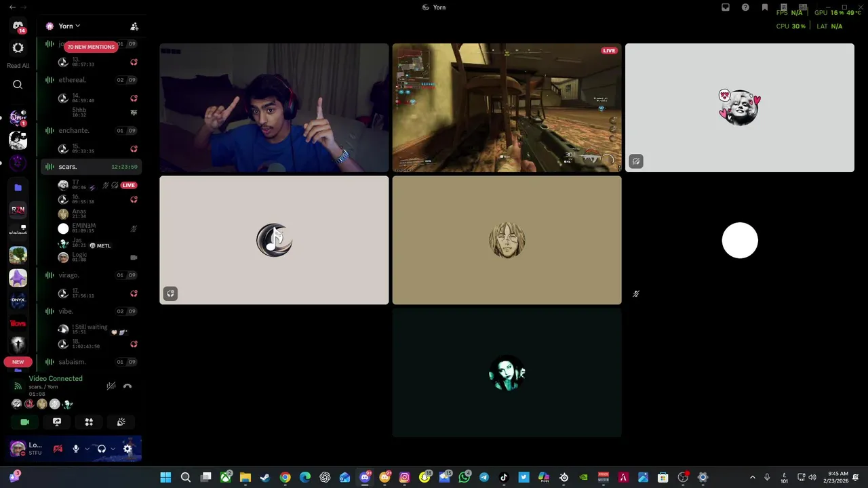Screen dimensions: 868x488
Task: Click user Logic in voice list
Action: [x=98, y=257]
